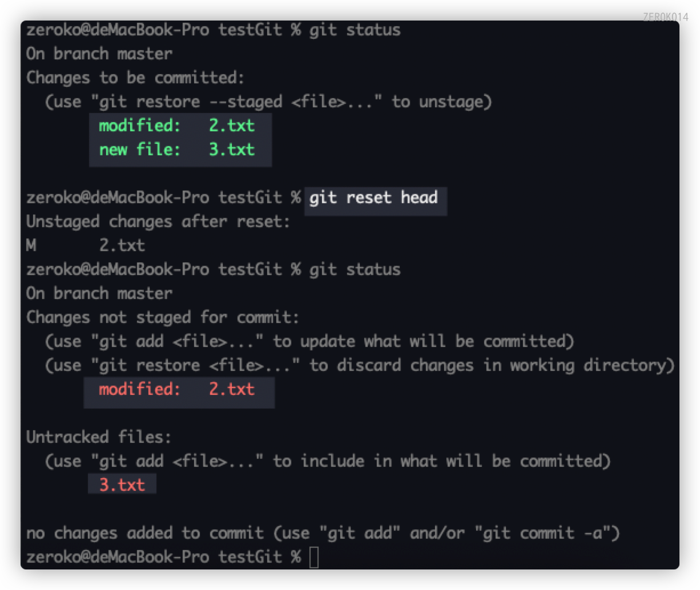Click the ZEROK014 watermark text
The image size is (700, 590).
[665, 17]
